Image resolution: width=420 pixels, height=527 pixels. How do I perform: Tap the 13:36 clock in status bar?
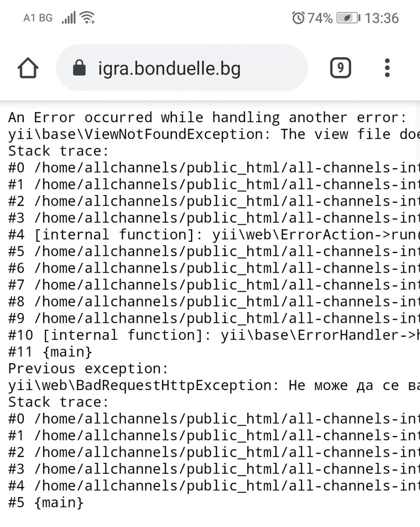pyautogui.click(x=381, y=18)
